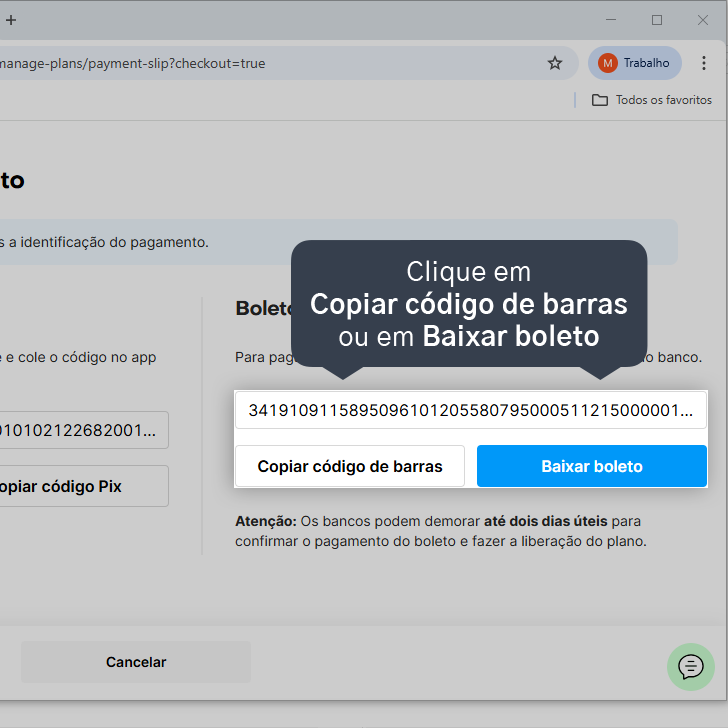Click the 'identificação do pagamento' banner text
Screen dimensions: 728x728
(x=114, y=242)
